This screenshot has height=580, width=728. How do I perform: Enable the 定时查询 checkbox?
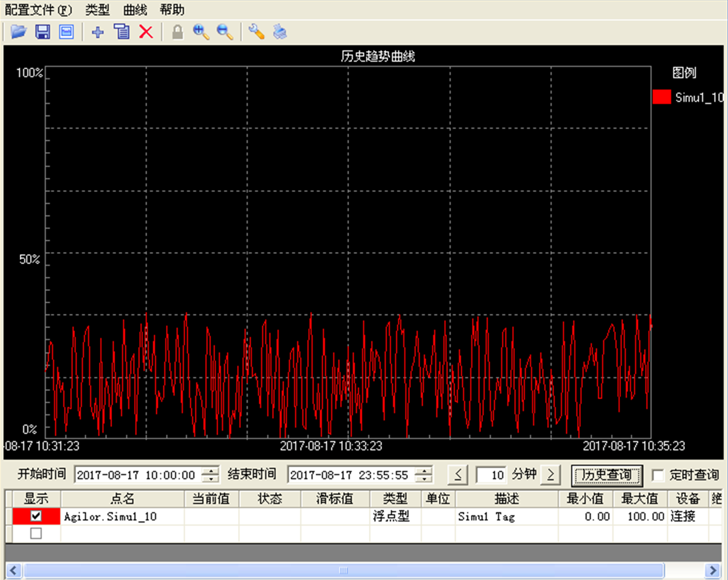click(658, 475)
